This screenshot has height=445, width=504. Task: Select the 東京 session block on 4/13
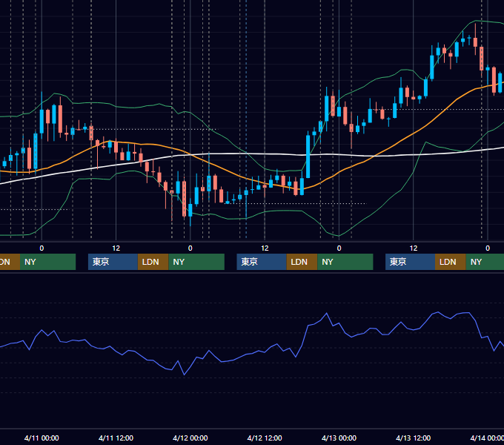[x=410, y=262]
